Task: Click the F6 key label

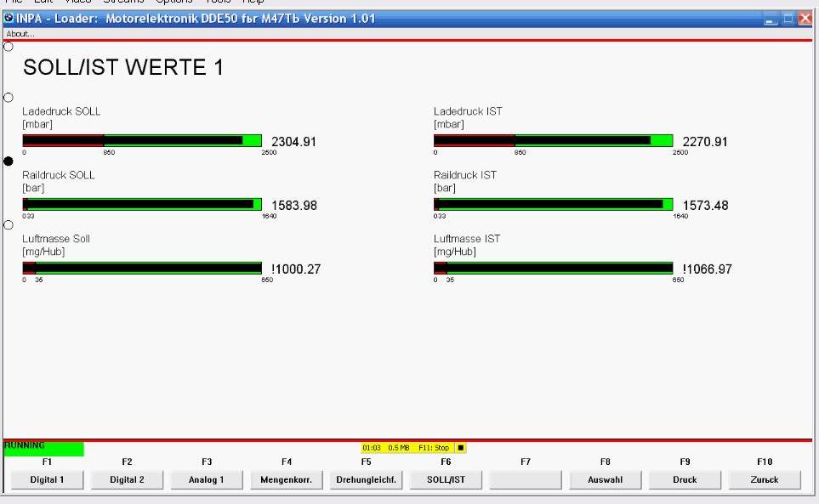Action: click(x=446, y=462)
